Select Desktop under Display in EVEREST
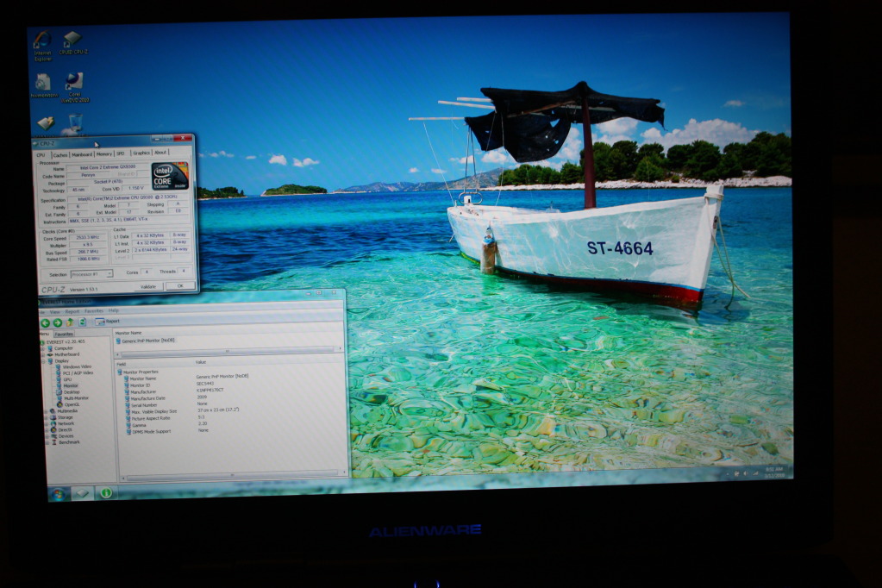The width and height of the screenshot is (882, 588). click(x=72, y=392)
